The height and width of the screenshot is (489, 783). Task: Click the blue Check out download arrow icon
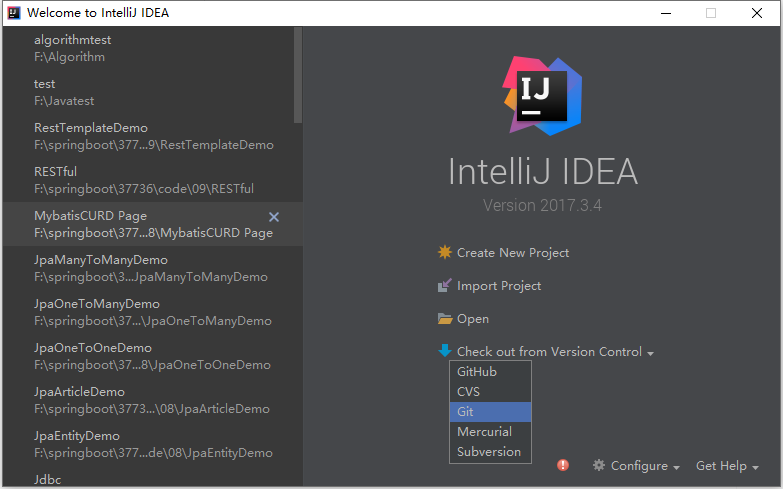coord(444,351)
